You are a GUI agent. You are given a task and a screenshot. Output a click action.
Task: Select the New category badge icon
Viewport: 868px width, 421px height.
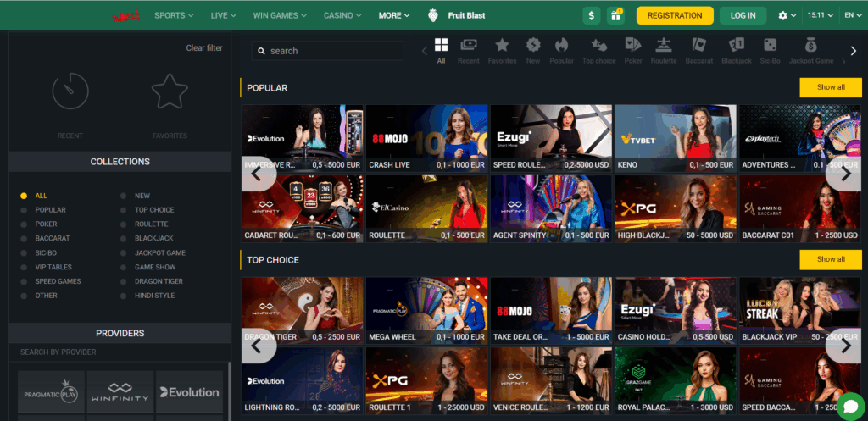pos(533,45)
